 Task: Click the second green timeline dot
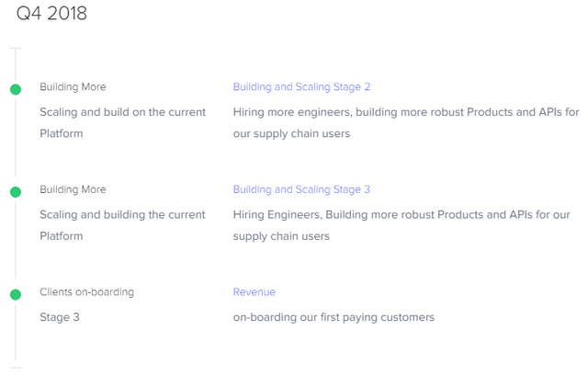pyautogui.click(x=16, y=192)
